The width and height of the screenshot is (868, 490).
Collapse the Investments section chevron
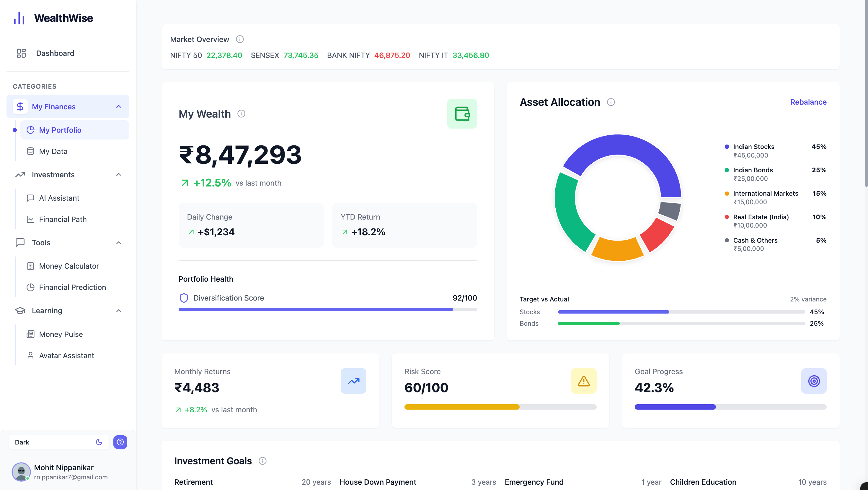pyautogui.click(x=119, y=175)
